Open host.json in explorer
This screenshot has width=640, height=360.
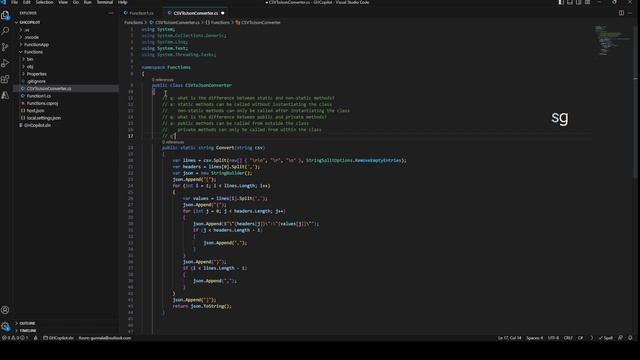pos(35,111)
